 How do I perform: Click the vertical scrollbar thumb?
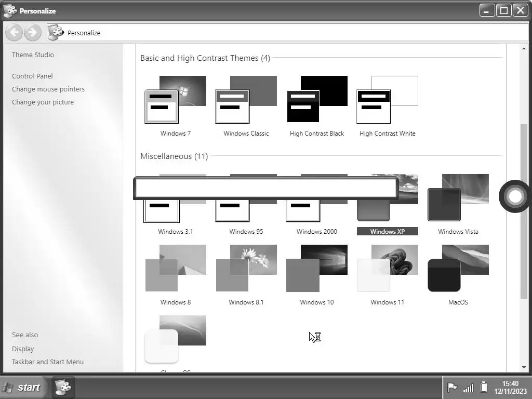click(524, 211)
